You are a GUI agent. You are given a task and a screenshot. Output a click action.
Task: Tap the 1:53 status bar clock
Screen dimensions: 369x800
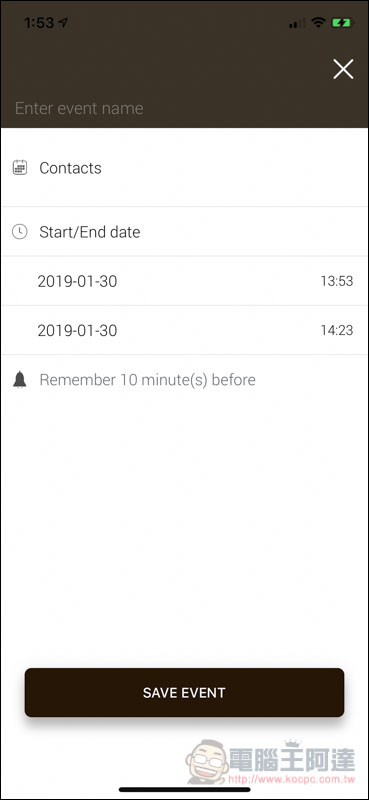click(39, 23)
